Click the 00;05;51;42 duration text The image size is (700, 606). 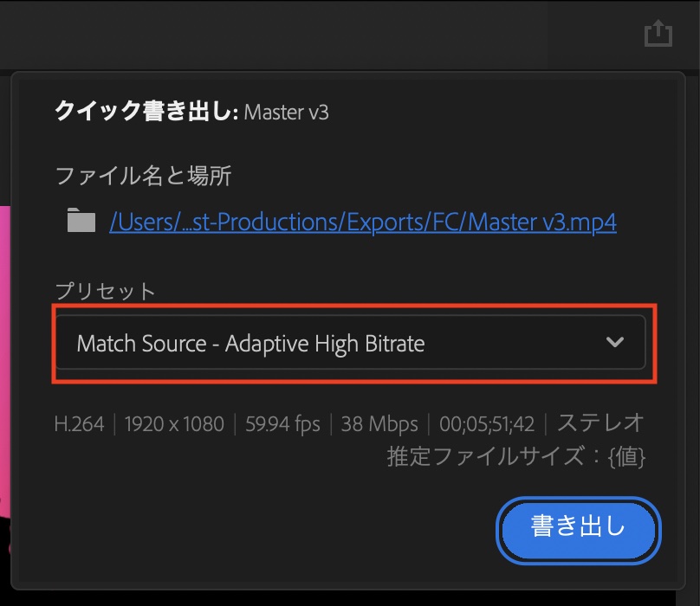tap(487, 424)
